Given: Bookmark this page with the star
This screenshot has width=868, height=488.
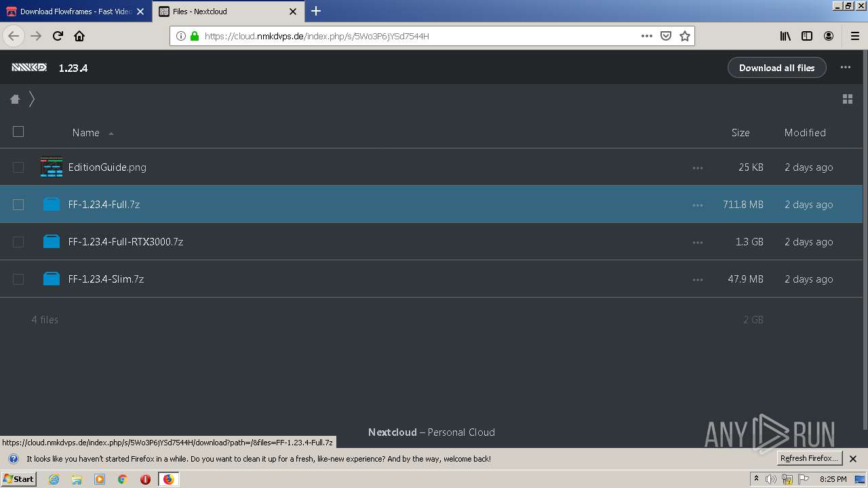Looking at the screenshot, I should (x=685, y=36).
